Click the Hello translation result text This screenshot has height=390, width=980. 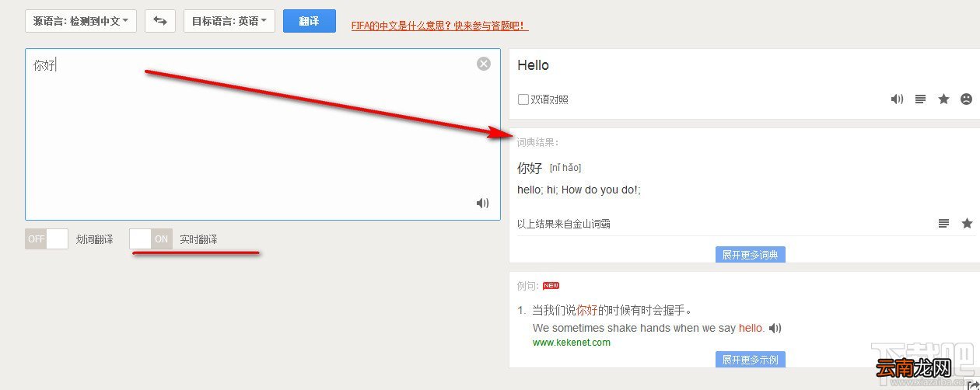coord(533,65)
